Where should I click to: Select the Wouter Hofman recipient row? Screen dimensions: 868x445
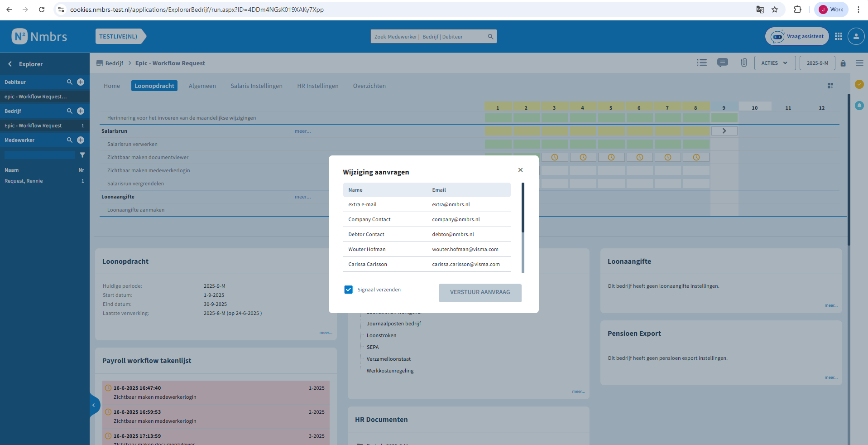click(427, 249)
